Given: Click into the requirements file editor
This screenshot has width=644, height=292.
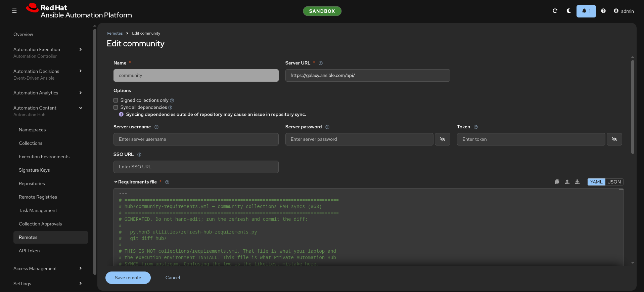Looking at the screenshot, I should pyautogui.click(x=366, y=227).
